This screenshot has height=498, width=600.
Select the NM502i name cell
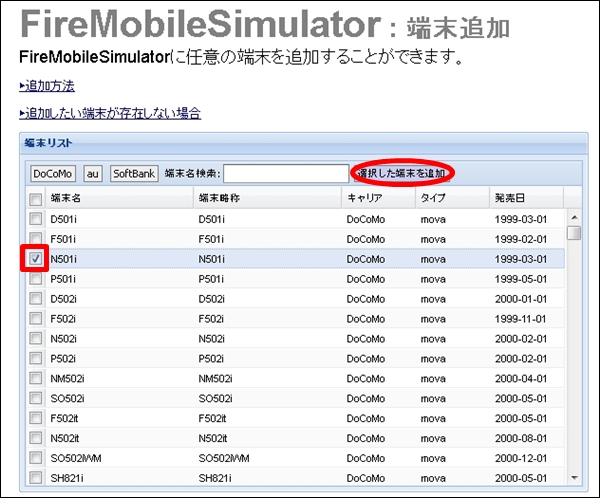coord(67,379)
